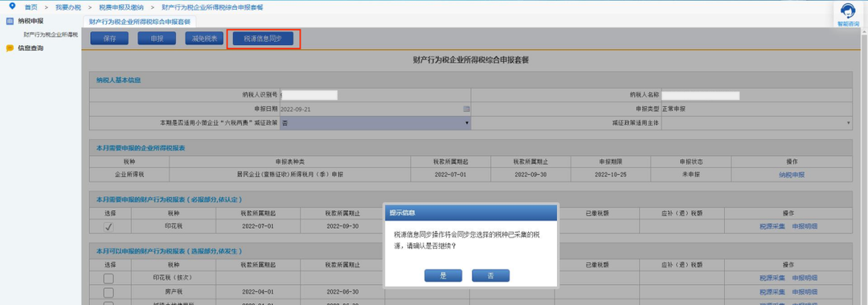Open 财产行为税企业所得税 item in sidebar

51,35
